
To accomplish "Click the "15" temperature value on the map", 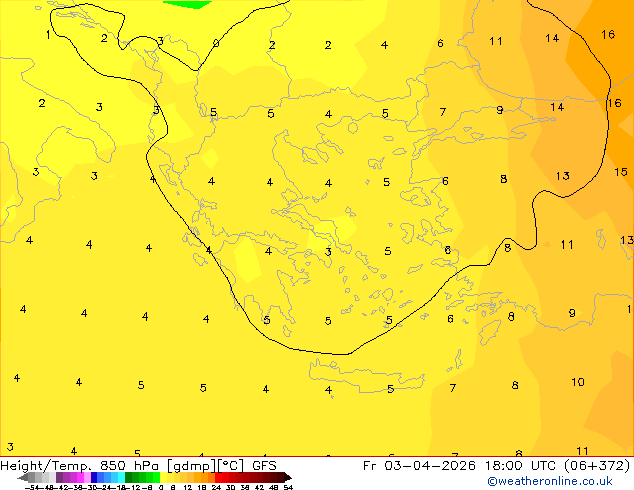I will 621,172.
